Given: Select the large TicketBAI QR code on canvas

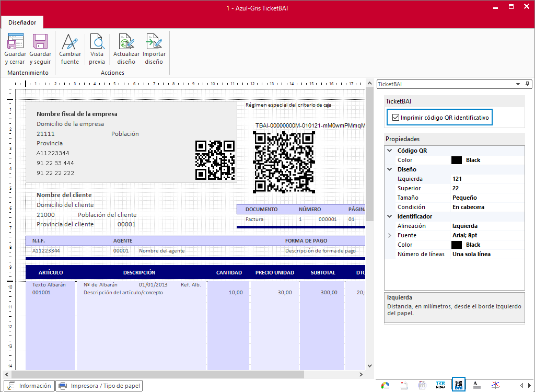Looking at the screenshot, I should pyautogui.click(x=284, y=162).
